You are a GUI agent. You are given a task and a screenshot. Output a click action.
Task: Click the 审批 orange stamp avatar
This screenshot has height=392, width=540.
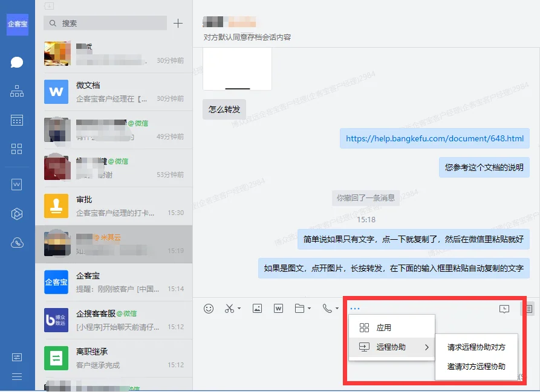click(56, 206)
